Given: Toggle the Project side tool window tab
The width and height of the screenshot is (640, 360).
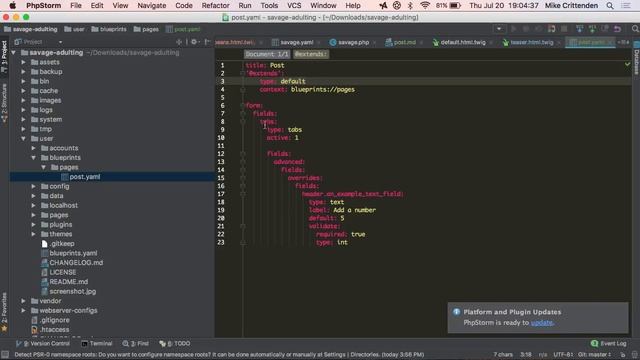Looking at the screenshot, I should click(x=4, y=56).
